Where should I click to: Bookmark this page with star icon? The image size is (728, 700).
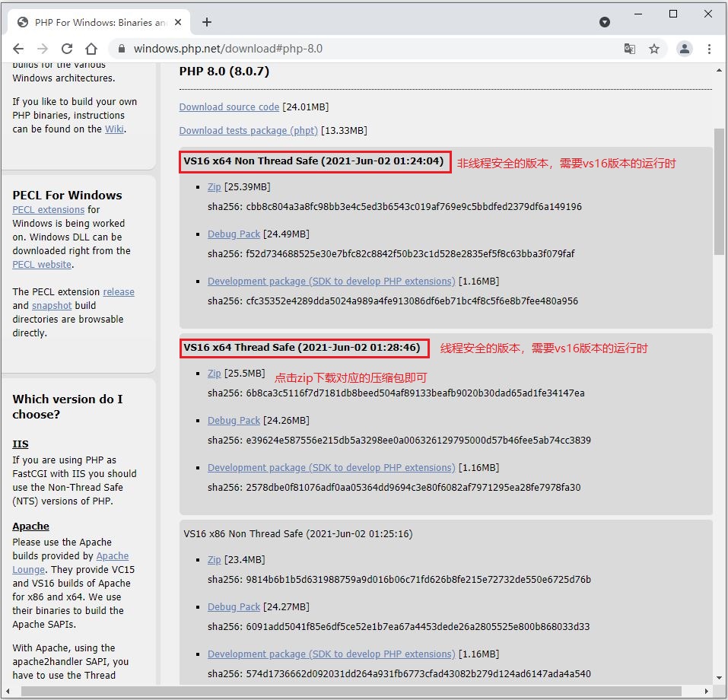point(654,49)
